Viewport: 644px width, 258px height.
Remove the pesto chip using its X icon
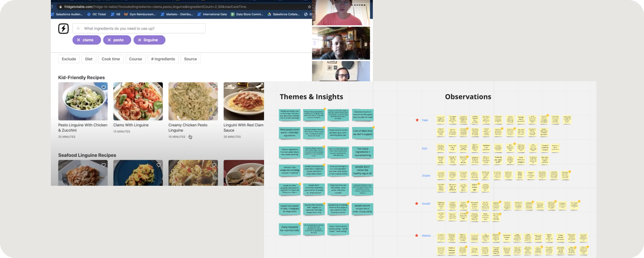click(109, 40)
